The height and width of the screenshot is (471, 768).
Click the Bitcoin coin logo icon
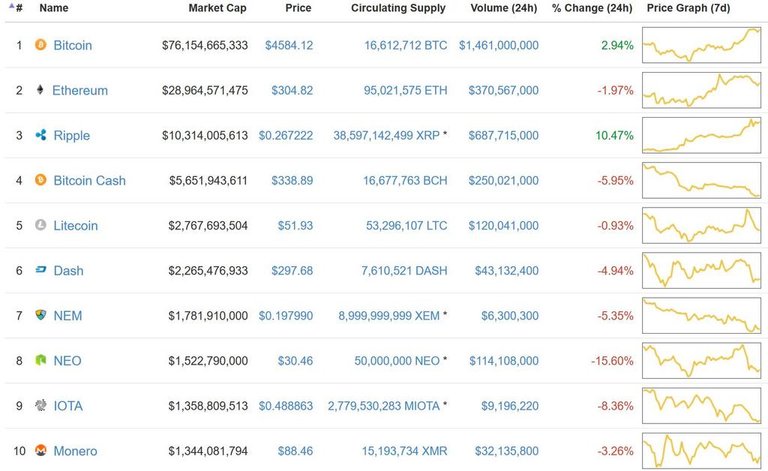[x=41, y=45]
